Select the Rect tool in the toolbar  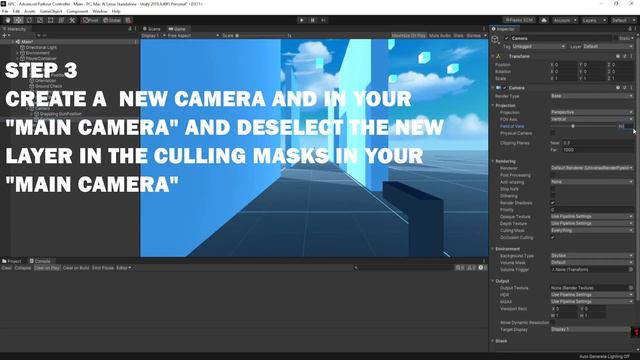(x=51, y=20)
